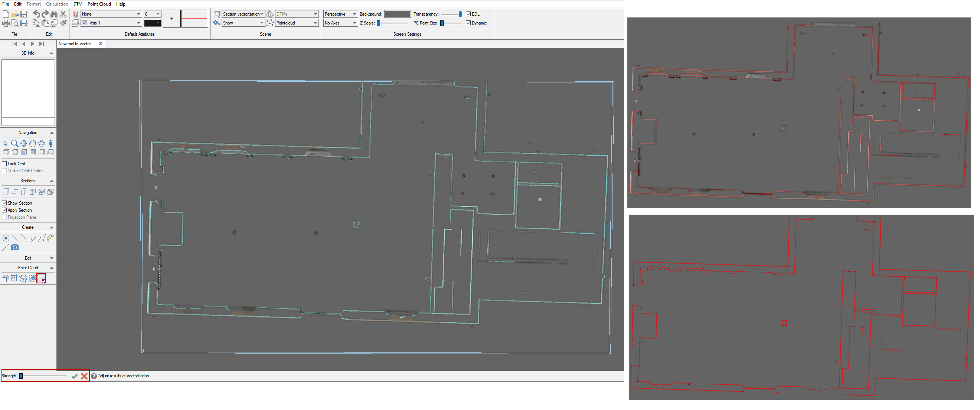980x410 pixels.
Task: Select the orbit rotate navigation tool
Action: 42,143
